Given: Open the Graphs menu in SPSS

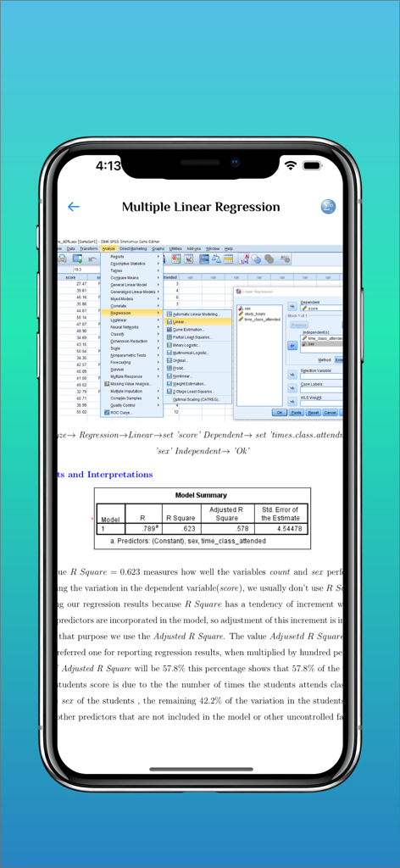Looking at the screenshot, I should (158, 248).
